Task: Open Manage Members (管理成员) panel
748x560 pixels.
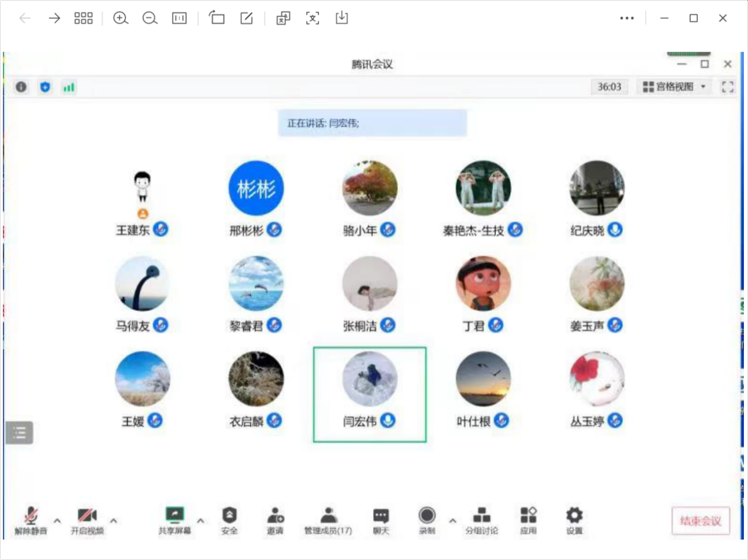Action: (x=328, y=516)
